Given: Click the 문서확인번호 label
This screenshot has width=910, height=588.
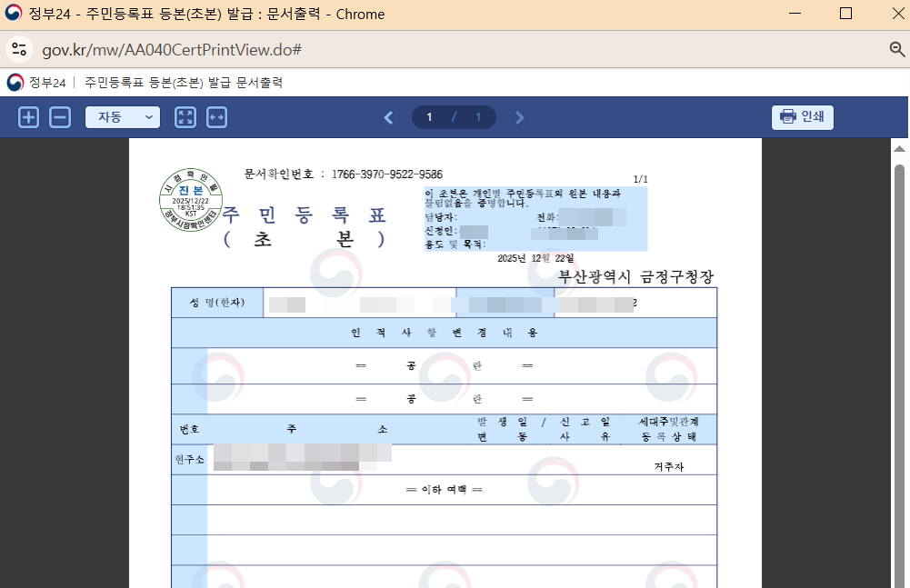Looking at the screenshot, I should (278, 174).
